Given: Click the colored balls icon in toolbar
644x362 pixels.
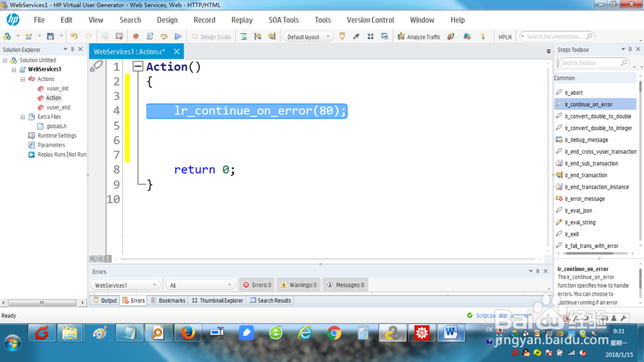Looking at the screenshot, I should pyautogui.click(x=467, y=36).
